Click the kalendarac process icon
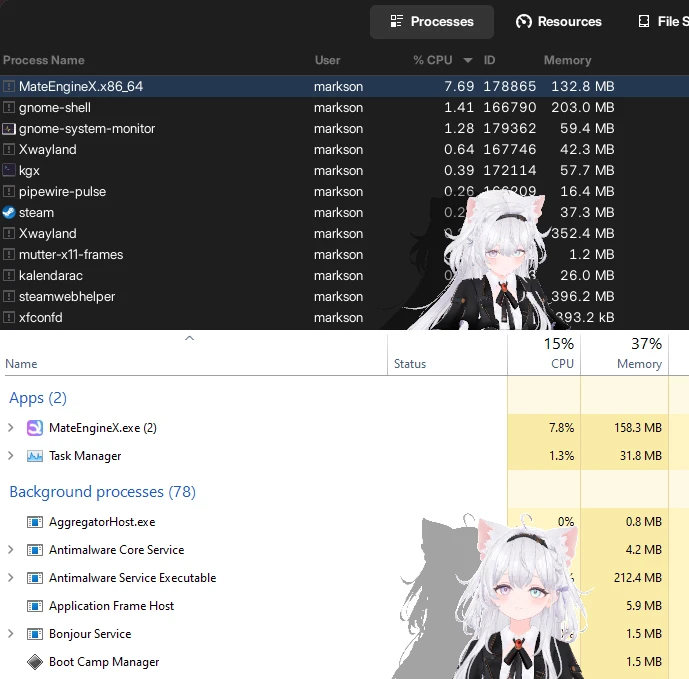 click(x=9, y=276)
